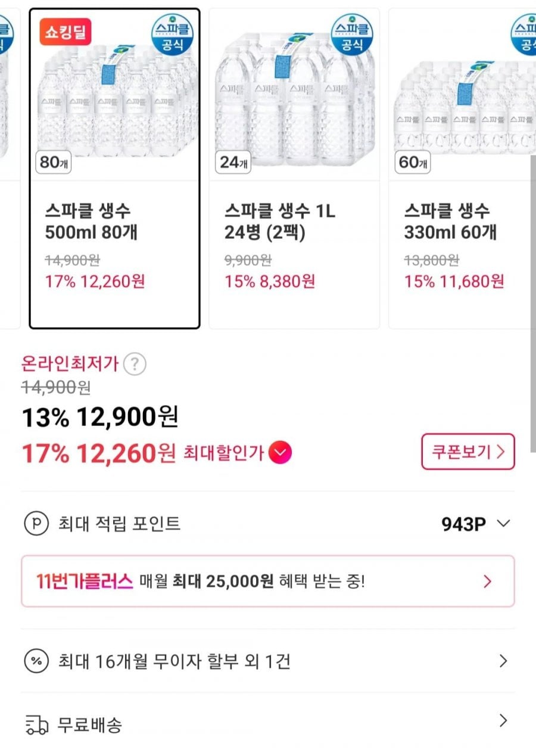Screen dimensions: 536x756
Task: Open the 11번가플러스 benefits banner
Action: pyautogui.click(x=267, y=581)
